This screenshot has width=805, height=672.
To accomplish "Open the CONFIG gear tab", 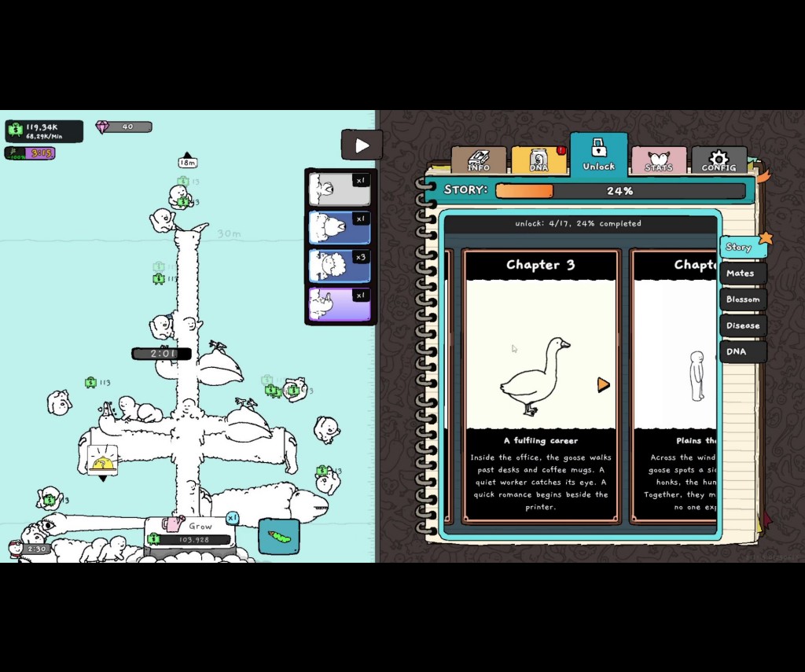I will [x=719, y=160].
